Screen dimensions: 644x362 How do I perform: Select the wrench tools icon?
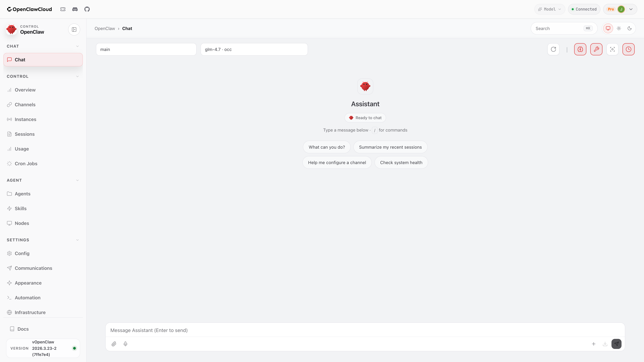tap(597, 49)
